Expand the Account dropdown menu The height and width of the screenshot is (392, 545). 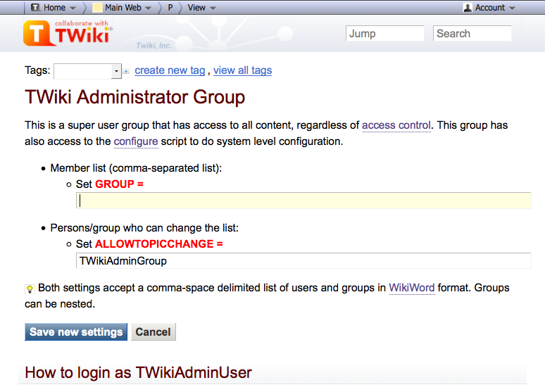pos(512,8)
